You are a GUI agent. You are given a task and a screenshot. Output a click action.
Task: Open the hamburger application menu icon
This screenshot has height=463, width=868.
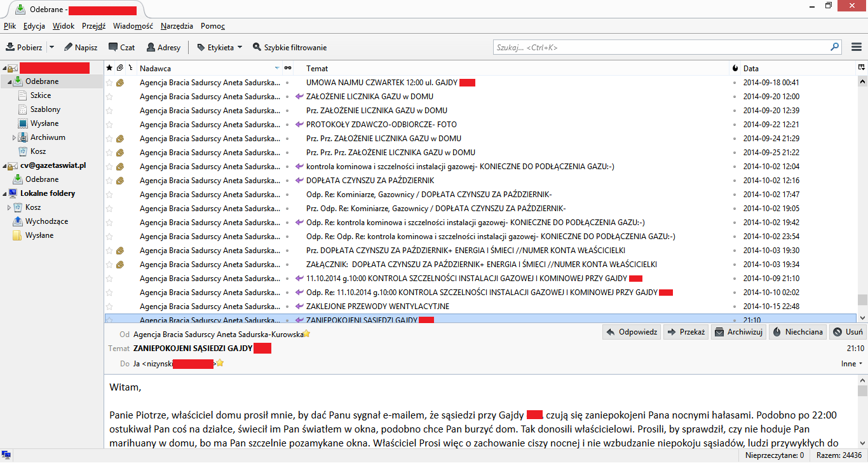(857, 47)
